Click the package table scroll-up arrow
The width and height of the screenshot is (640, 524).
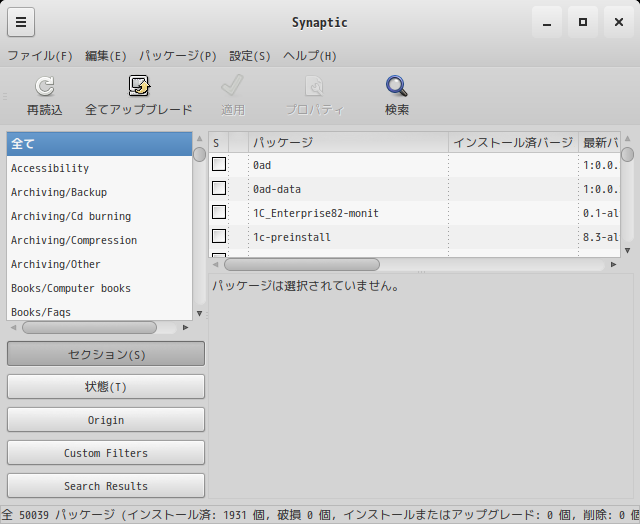[628, 138]
